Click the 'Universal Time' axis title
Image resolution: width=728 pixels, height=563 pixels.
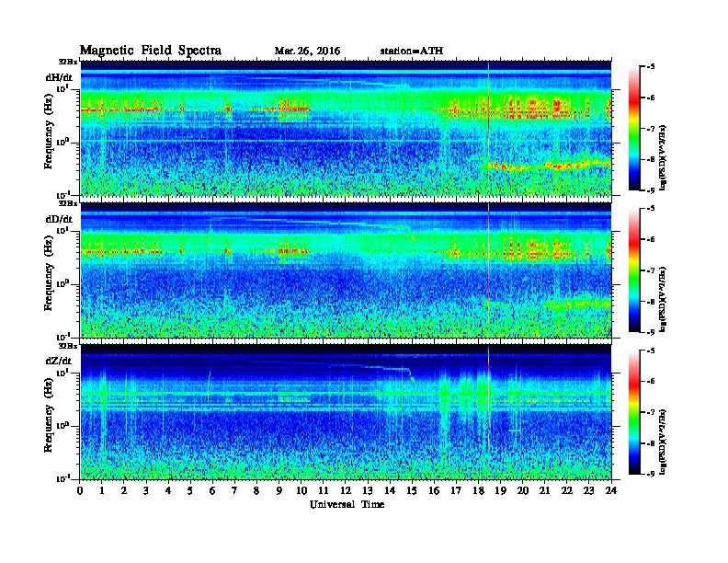[347, 504]
